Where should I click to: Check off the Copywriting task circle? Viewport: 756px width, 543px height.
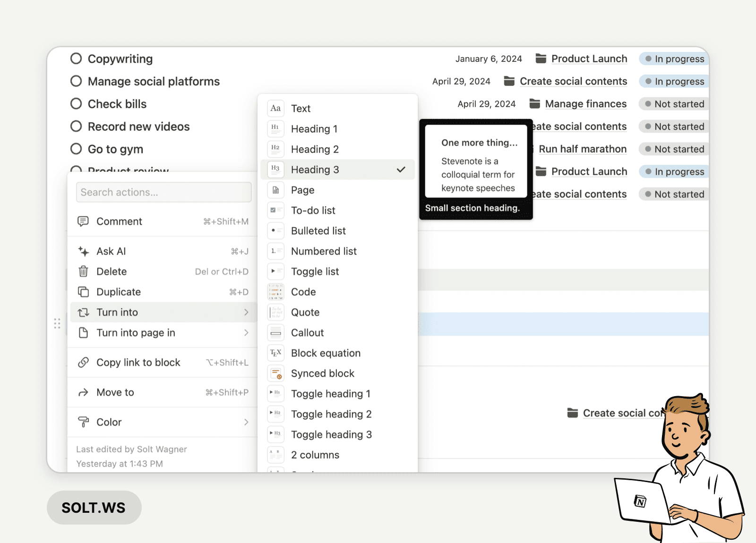pos(76,59)
